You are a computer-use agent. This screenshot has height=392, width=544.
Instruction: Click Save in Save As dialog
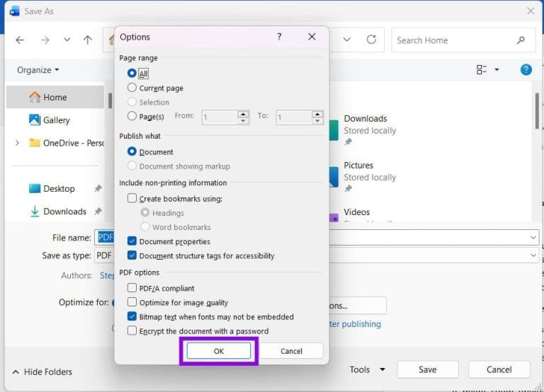coord(427,370)
